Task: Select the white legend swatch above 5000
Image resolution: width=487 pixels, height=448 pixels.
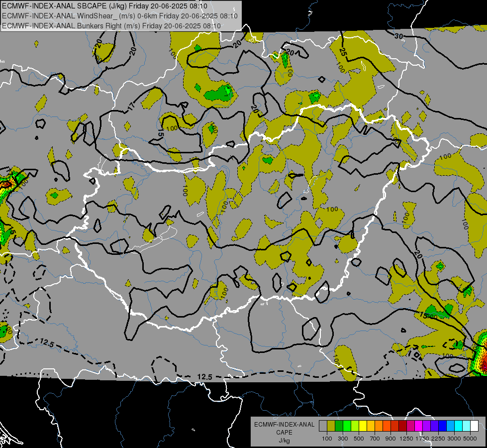Action: pyautogui.click(x=474, y=426)
